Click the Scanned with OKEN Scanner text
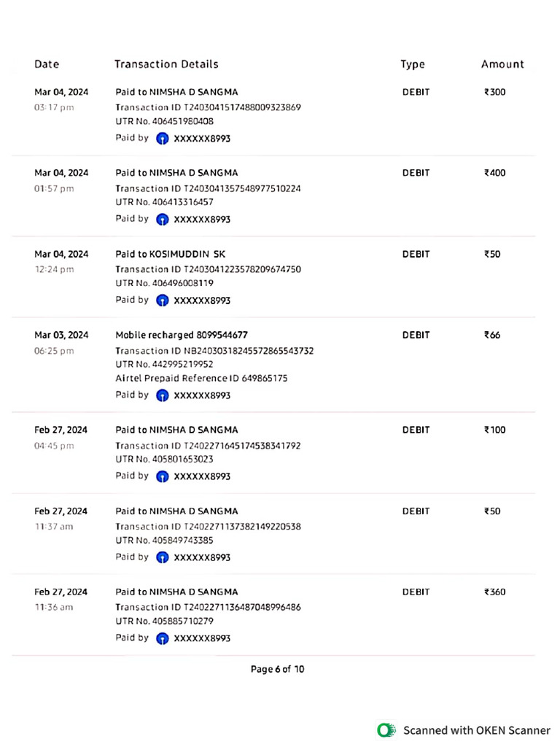The height and width of the screenshot is (747, 560). (477, 730)
